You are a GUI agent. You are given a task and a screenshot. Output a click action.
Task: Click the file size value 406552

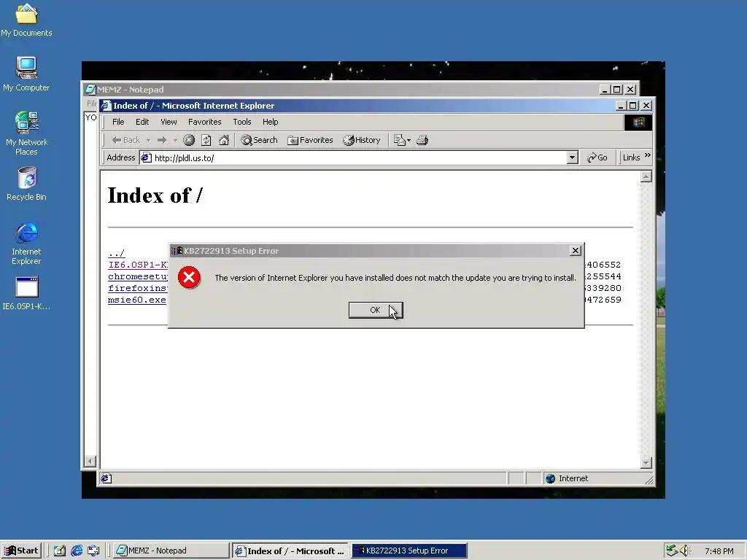point(603,265)
